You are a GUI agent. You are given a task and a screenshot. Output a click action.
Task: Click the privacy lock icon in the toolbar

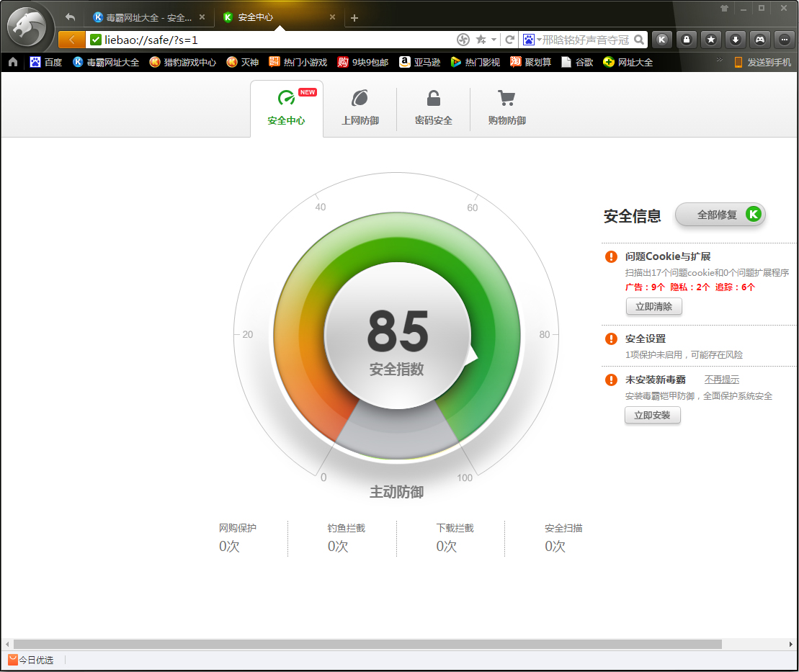coord(687,40)
